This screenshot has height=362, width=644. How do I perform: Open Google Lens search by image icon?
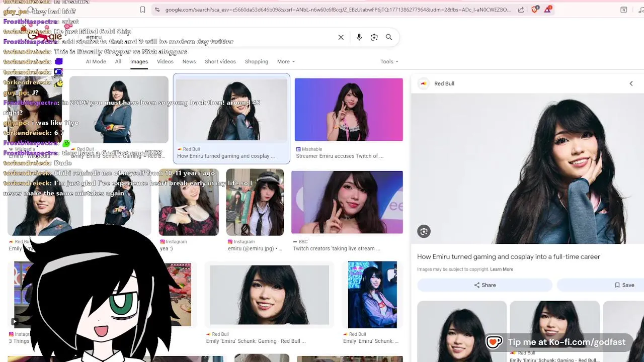click(374, 37)
